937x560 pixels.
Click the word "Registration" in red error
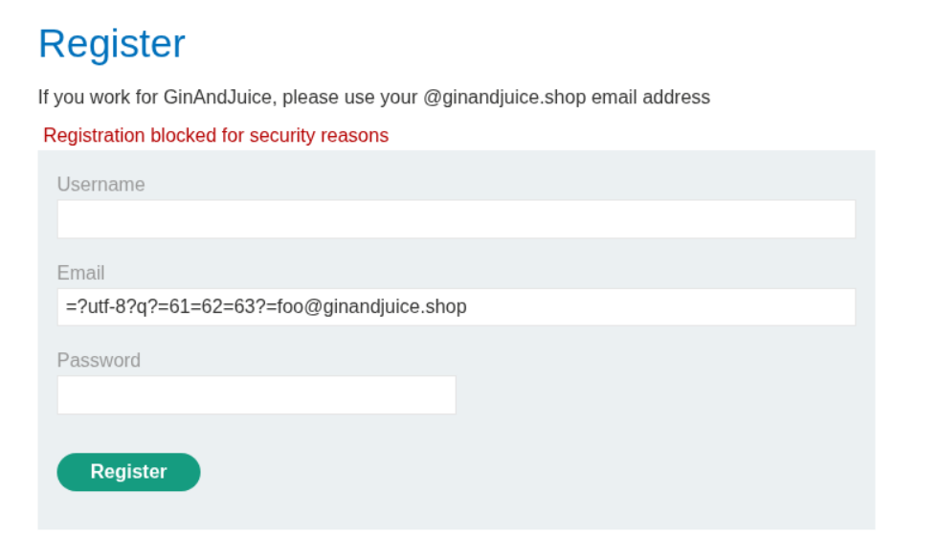tap(94, 136)
